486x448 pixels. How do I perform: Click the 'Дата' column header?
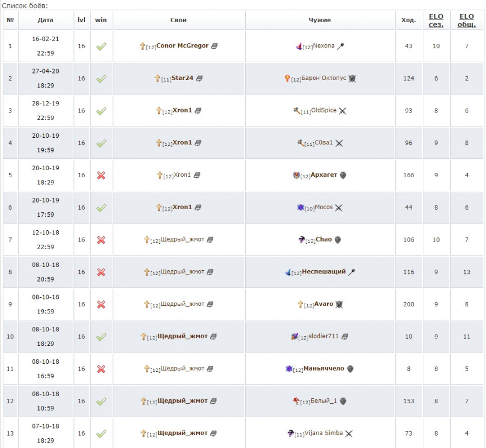coord(45,20)
